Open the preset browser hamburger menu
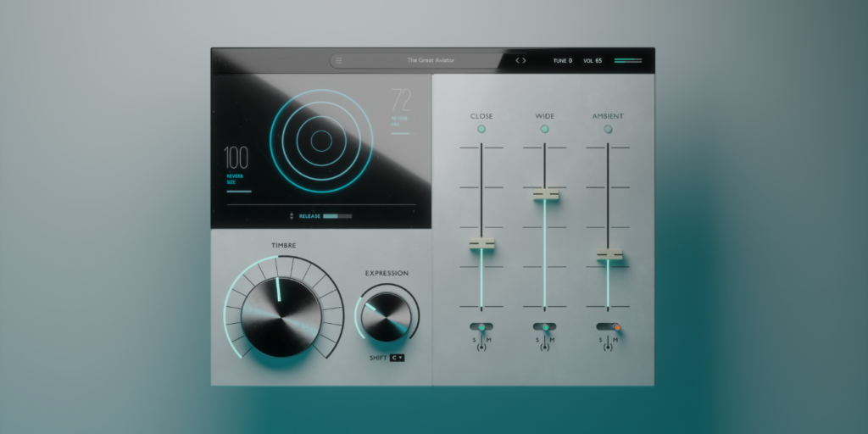The height and width of the screenshot is (434, 868). [x=339, y=60]
